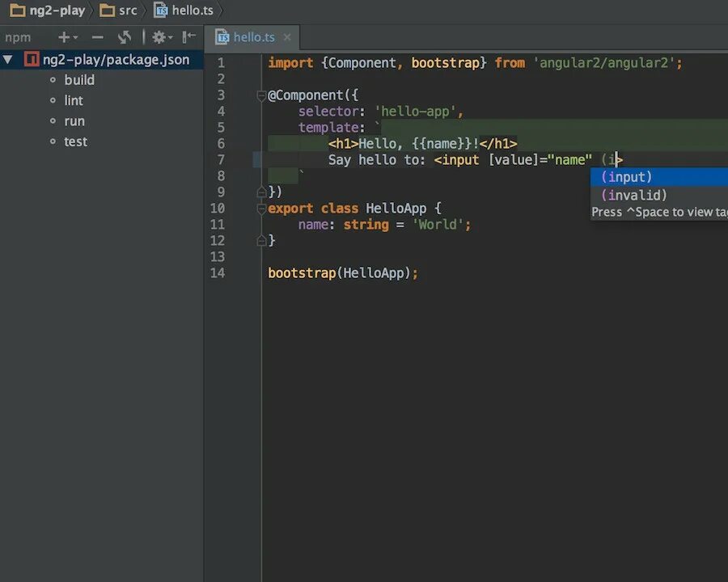Screen dimensions: 728x582
Task: Click the TS icon on hello.ts tab
Action: point(222,37)
